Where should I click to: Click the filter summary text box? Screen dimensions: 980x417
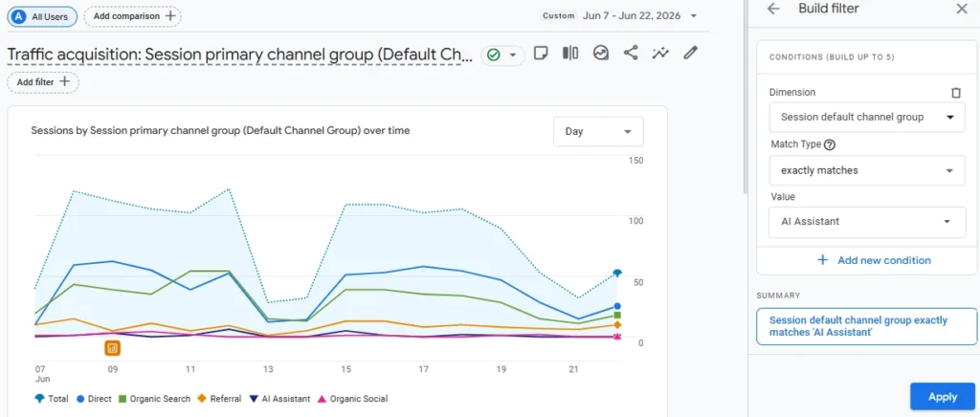866,326
